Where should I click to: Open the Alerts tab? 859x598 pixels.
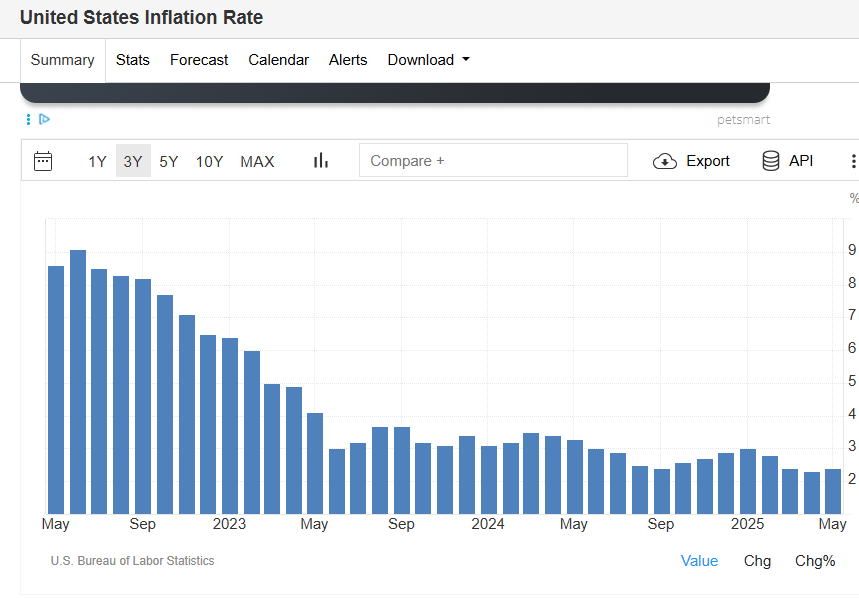pos(348,60)
